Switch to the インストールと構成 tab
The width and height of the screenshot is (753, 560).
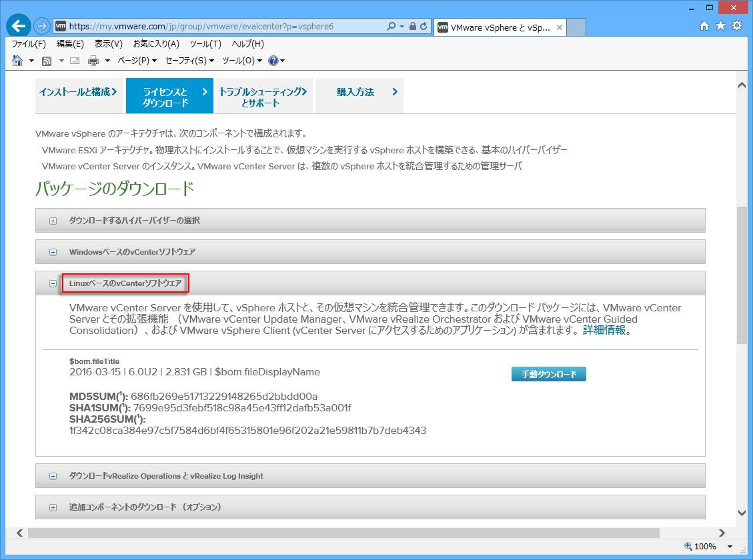tap(79, 95)
